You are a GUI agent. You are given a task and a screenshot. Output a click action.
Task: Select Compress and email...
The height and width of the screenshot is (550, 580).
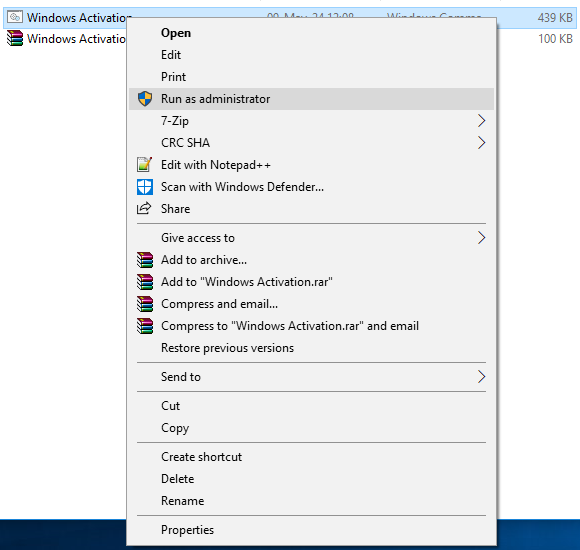point(311,304)
